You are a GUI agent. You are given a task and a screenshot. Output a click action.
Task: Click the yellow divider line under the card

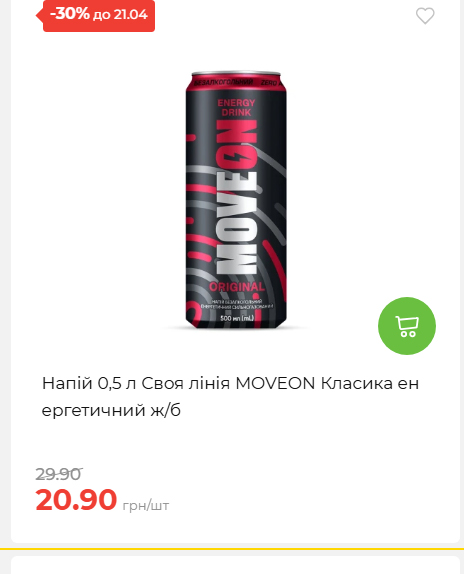232,549
